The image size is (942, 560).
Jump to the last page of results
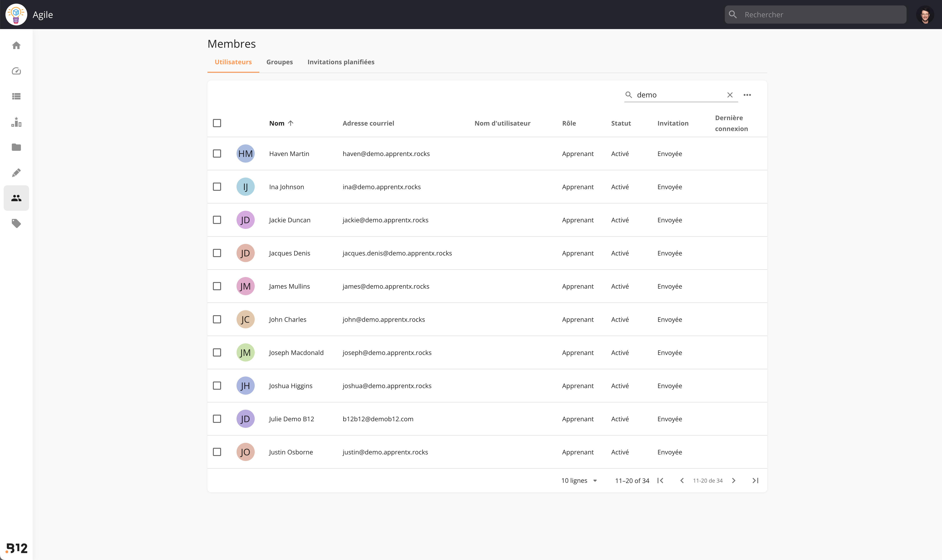755,480
